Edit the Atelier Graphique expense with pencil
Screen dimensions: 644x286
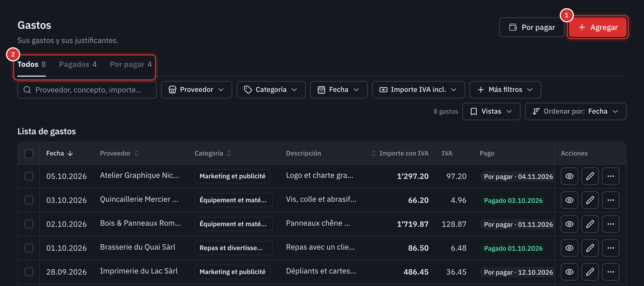[590, 176]
